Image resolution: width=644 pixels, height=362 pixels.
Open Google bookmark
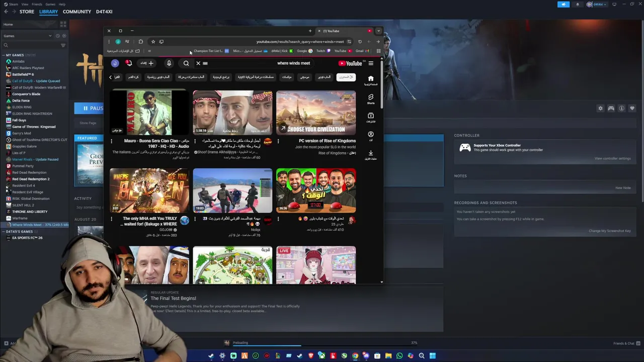click(304, 51)
